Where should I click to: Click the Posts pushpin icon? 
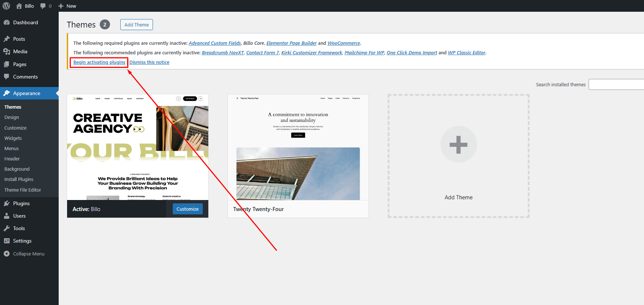click(x=7, y=39)
